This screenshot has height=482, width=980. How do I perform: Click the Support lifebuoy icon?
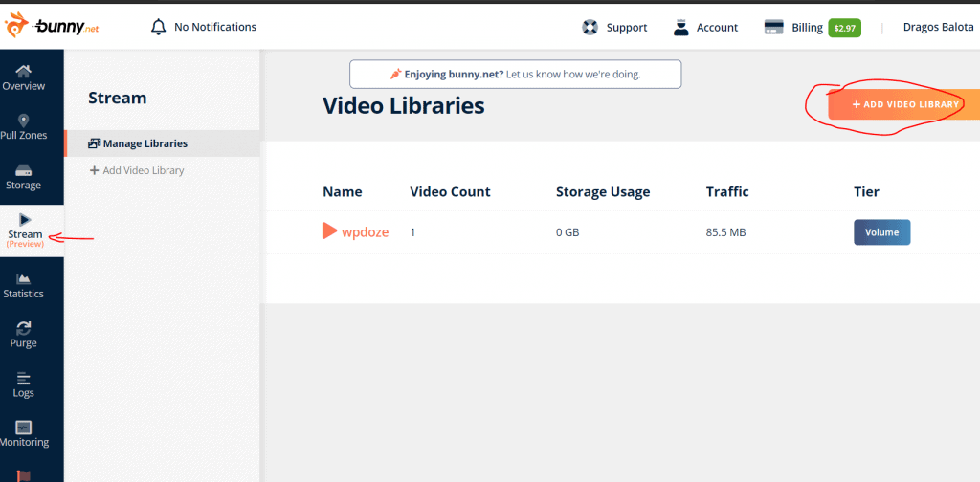590,28
